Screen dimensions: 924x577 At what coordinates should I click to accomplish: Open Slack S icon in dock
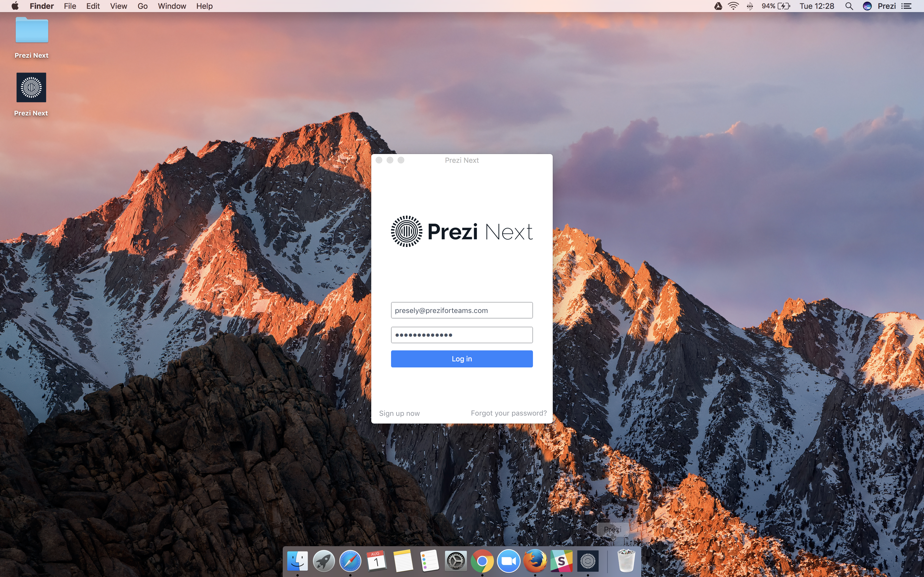click(x=561, y=561)
